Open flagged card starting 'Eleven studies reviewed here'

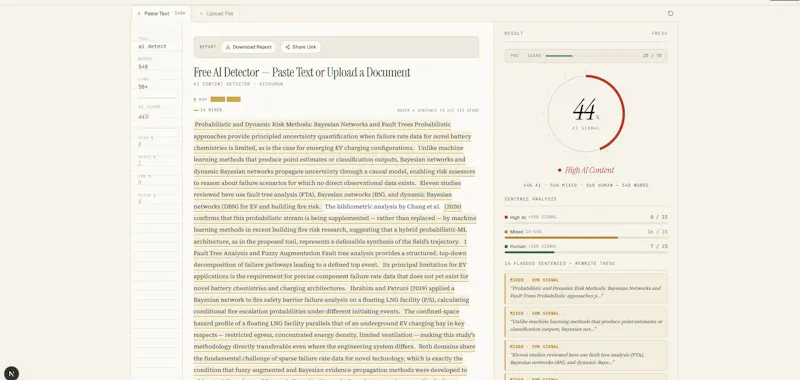tap(586, 355)
